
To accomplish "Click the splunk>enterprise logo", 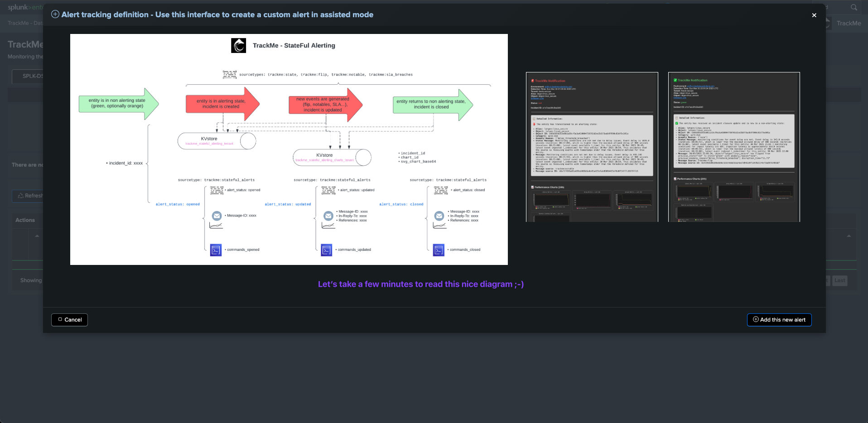I will coord(25,7).
